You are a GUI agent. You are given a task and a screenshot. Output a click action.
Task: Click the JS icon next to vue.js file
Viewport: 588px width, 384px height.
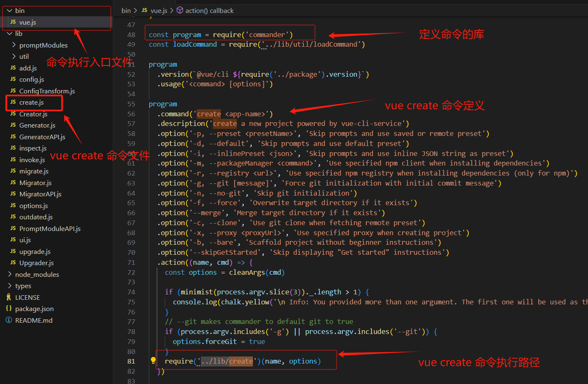pos(13,22)
